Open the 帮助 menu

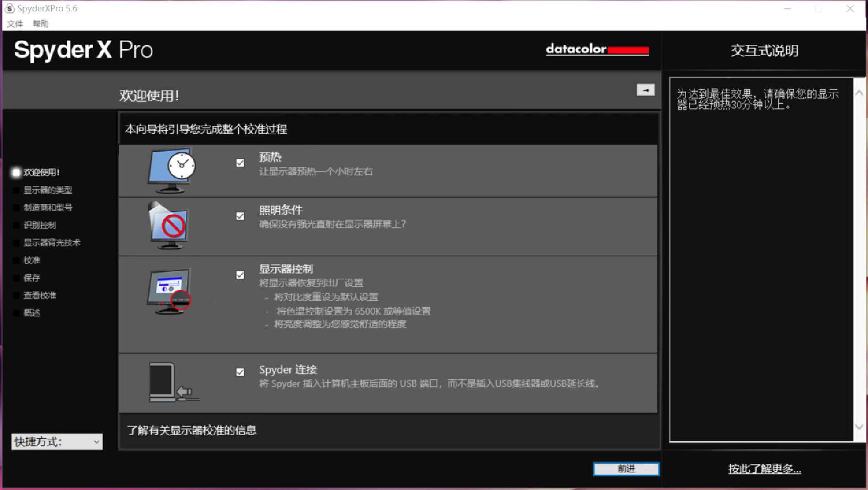point(40,24)
